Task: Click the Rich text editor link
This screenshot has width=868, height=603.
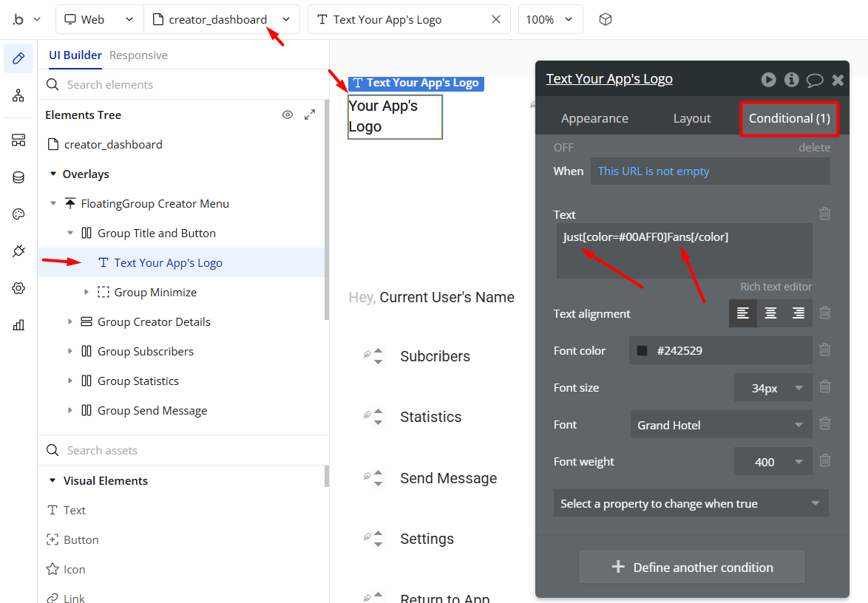Action: [x=776, y=287]
